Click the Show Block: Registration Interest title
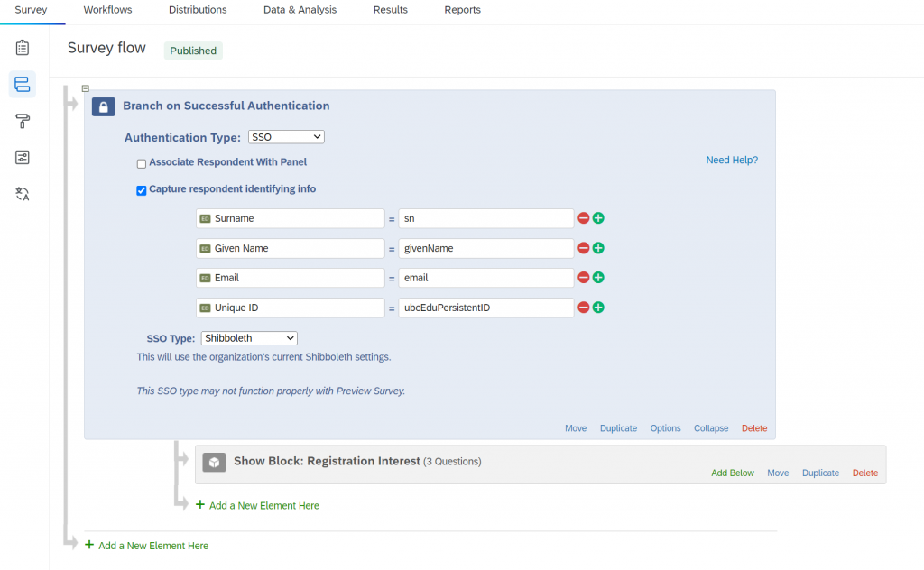This screenshot has width=924, height=570. (x=327, y=461)
